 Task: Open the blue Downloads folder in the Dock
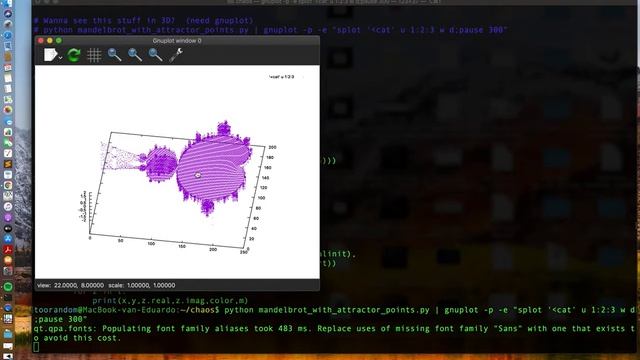click(x=8, y=334)
